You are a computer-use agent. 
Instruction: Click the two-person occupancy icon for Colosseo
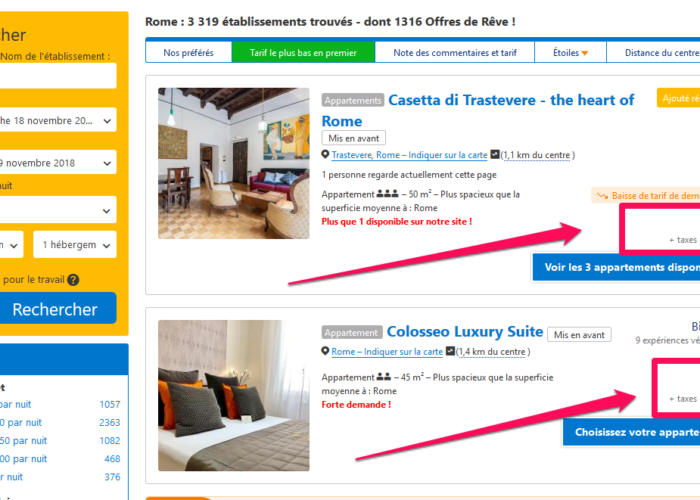tap(384, 376)
